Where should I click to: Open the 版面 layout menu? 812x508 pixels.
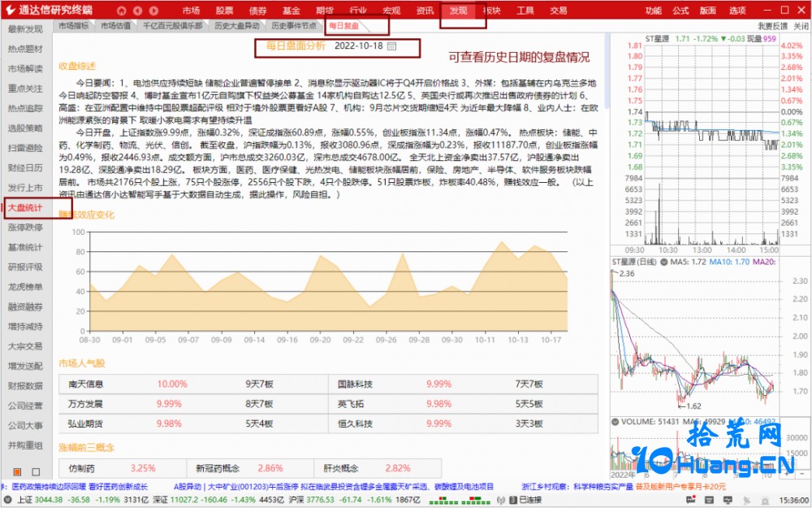click(708, 11)
